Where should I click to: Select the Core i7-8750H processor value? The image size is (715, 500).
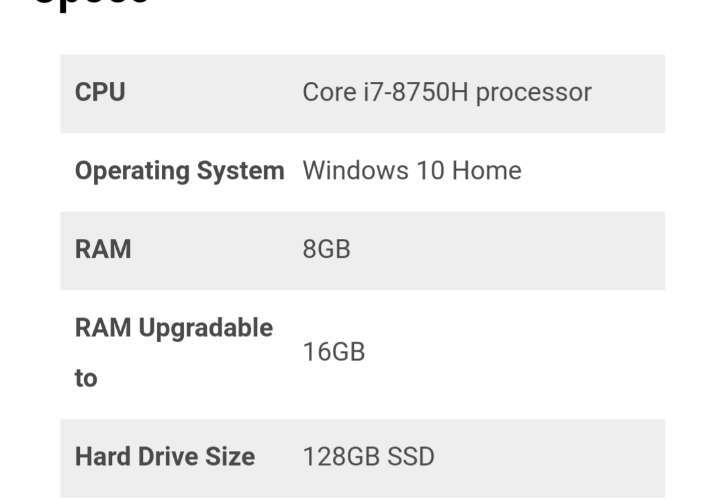(447, 93)
